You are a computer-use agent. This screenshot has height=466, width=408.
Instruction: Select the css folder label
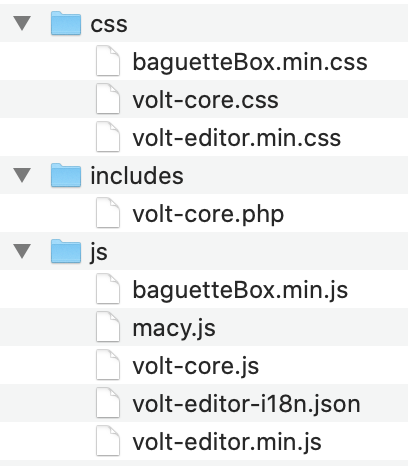click(109, 25)
